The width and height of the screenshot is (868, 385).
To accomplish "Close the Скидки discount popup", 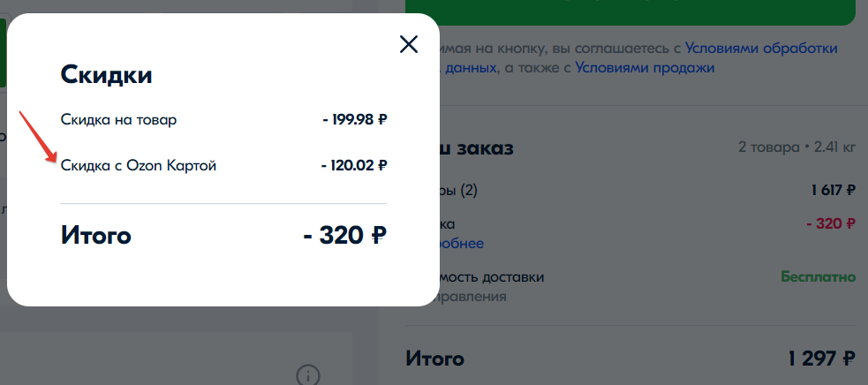I will pyautogui.click(x=408, y=44).
